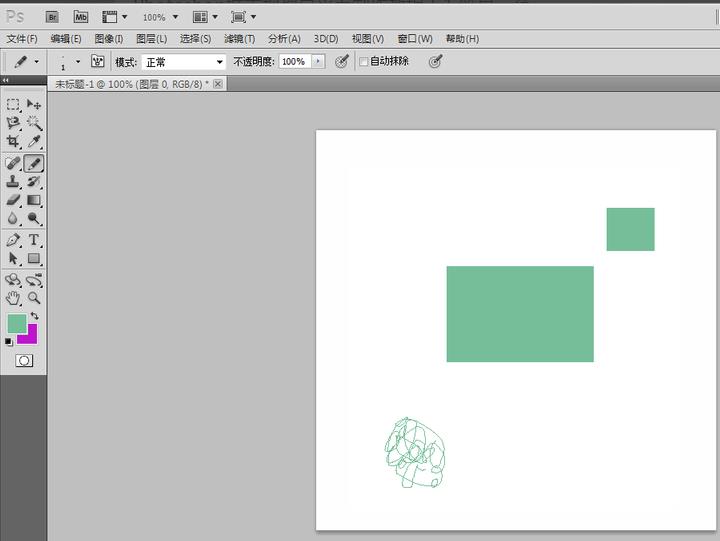
Task: Click the 不透明度 opacity value field
Action: [x=294, y=62]
